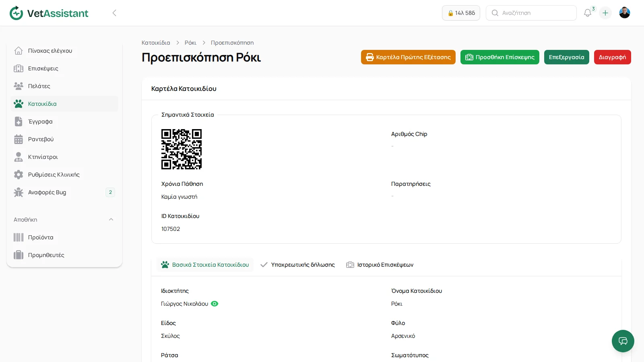Select Βασικά Στοιχεία Κατοικιδίου tab
Screen dimensions: 644x362
pyautogui.click(x=205, y=265)
